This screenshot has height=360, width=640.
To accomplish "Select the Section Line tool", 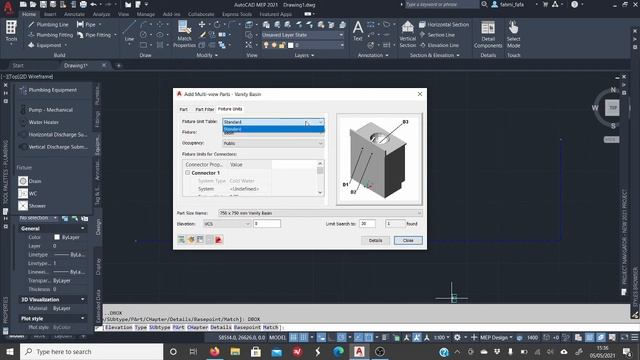I will point(437,35).
